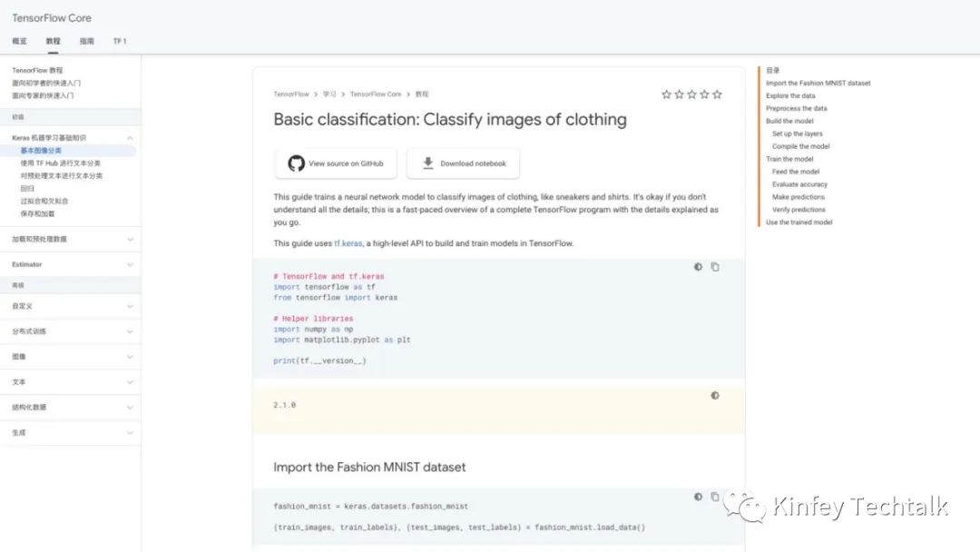Expand the 文本 section chevron
Screen dimensions: 980x552
tap(130, 382)
